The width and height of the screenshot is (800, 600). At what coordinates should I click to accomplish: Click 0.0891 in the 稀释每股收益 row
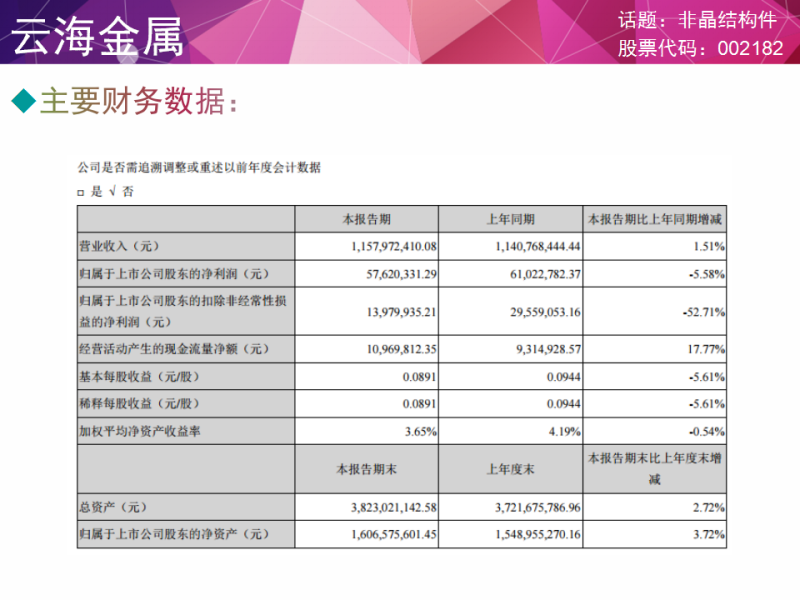pos(419,404)
